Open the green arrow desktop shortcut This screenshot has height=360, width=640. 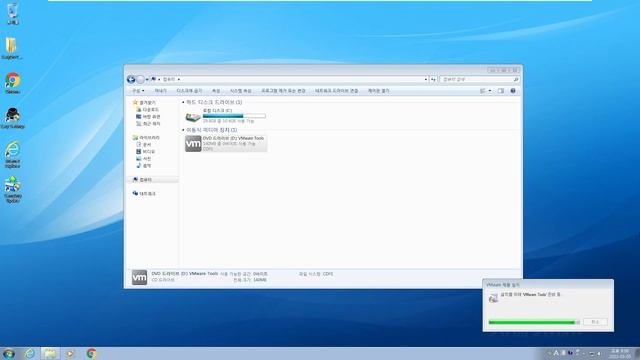click(x=13, y=189)
